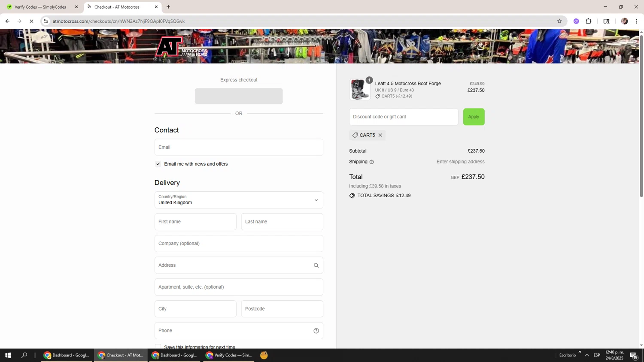Open the Chrome profile avatar
Viewport: 644px width, 362px height.
pos(625,21)
